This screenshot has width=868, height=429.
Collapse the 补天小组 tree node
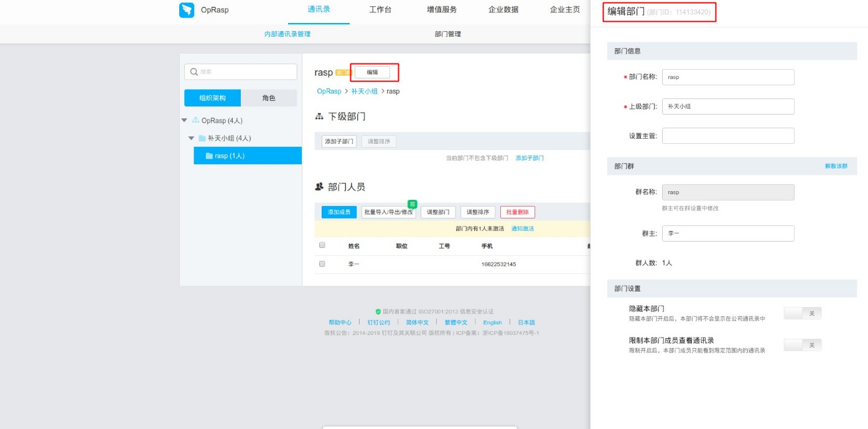[191, 138]
